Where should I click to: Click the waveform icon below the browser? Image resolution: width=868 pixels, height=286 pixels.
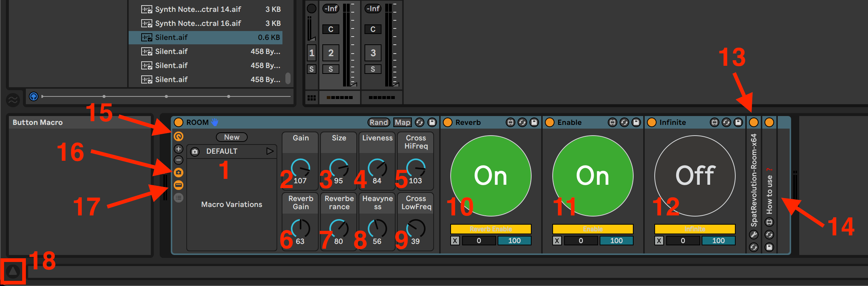pyautogui.click(x=13, y=100)
